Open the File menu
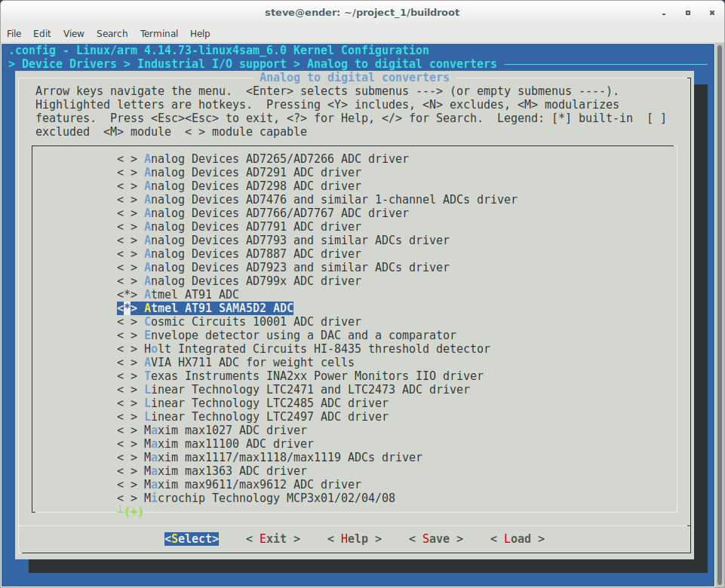Screen dimensions: 725x588 (x=14, y=33)
